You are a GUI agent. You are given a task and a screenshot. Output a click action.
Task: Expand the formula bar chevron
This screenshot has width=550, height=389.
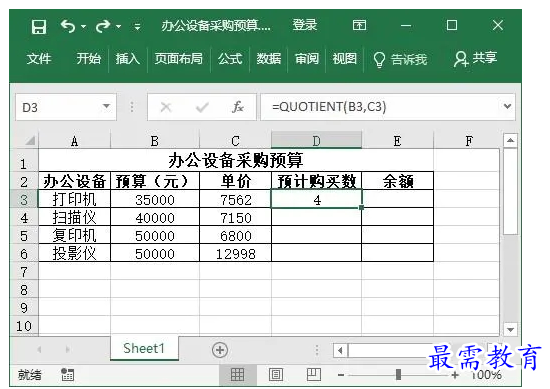[507, 106]
